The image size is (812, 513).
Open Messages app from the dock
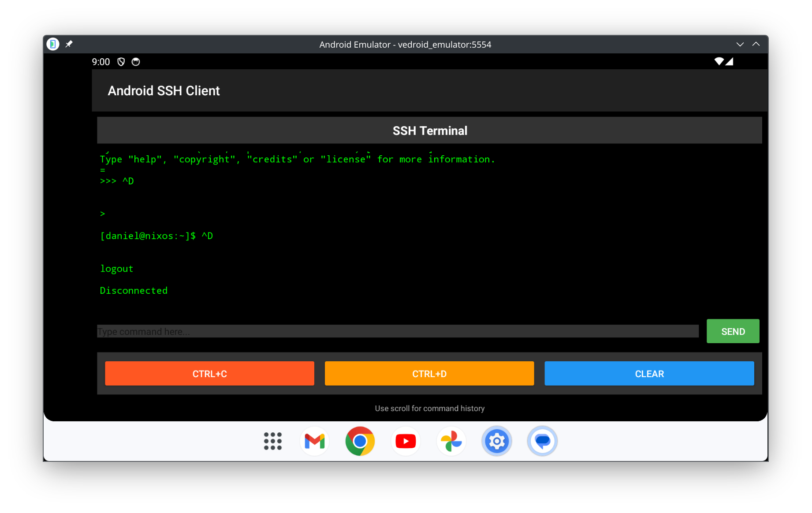(x=542, y=441)
